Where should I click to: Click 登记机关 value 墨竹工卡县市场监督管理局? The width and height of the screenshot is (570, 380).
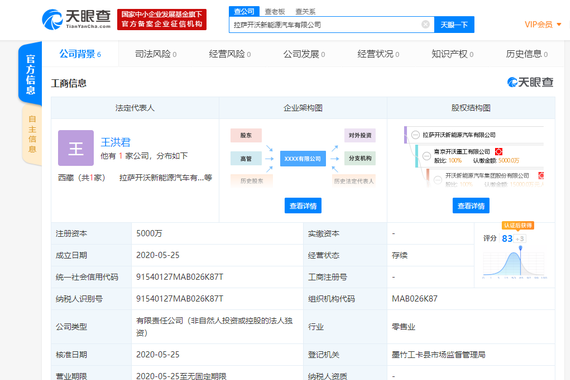[x=438, y=355]
